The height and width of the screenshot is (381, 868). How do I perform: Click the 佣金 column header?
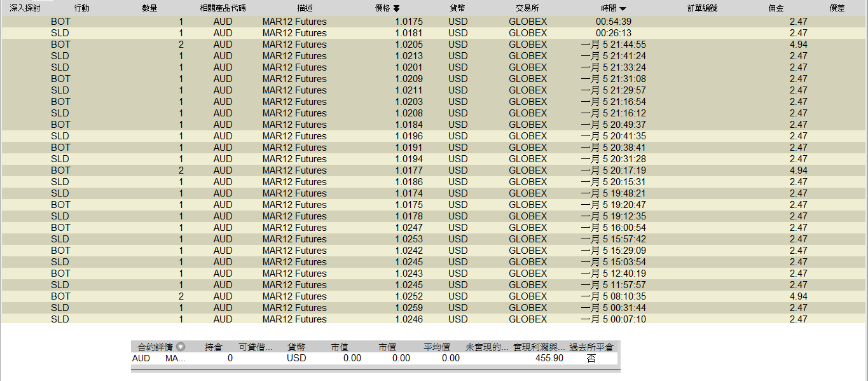click(776, 8)
